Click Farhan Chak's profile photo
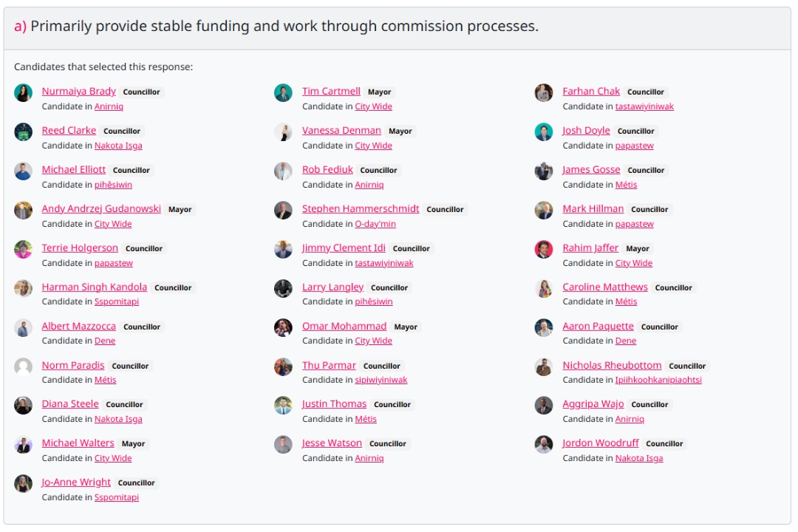The width and height of the screenshot is (798, 532). 544,92
